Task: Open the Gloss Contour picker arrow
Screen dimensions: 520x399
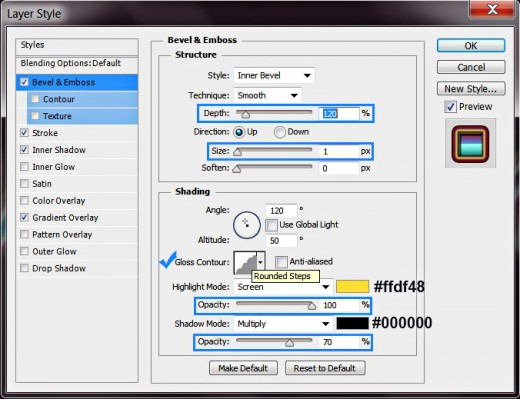Action: tap(261, 263)
